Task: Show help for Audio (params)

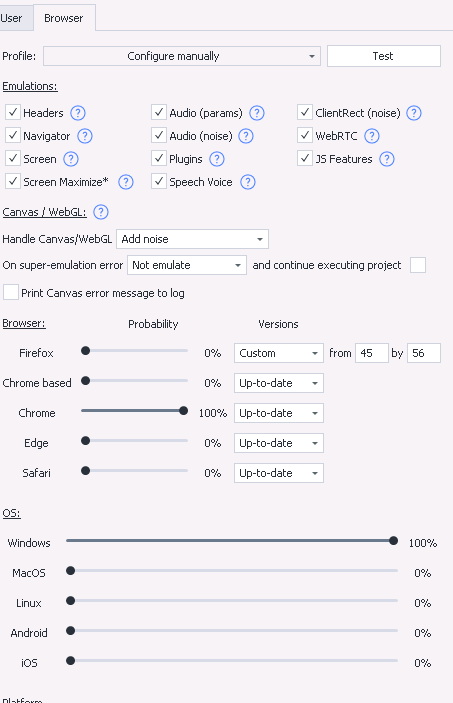Action: coord(257,113)
